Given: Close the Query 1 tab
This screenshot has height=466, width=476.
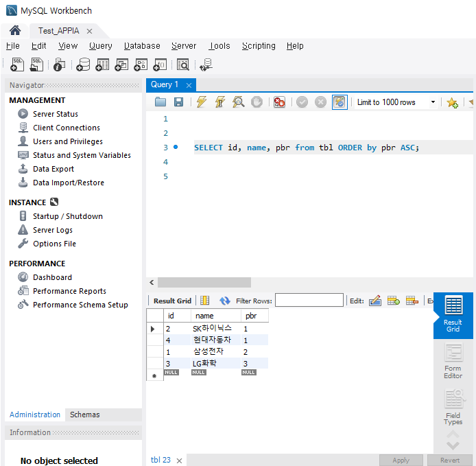Looking at the screenshot, I should click(x=189, y=85).
